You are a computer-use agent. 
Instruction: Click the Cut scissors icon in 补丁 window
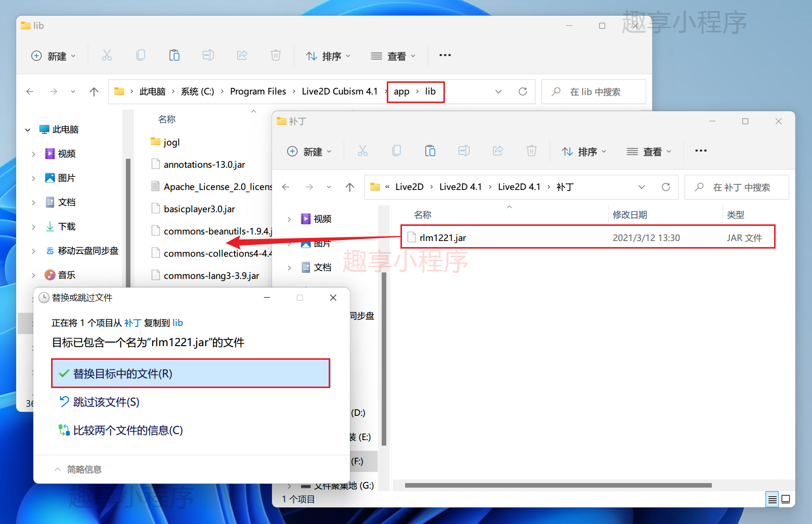(x=363, y=151)
